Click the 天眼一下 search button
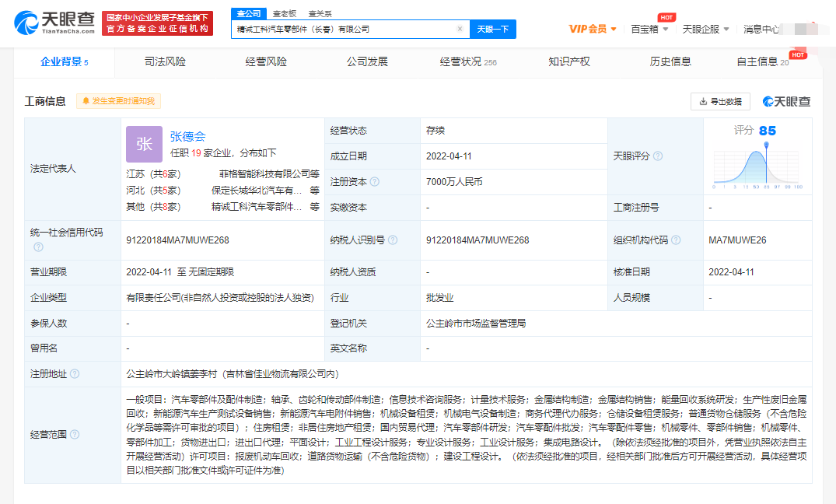The image size is (836, 504). [492, 29]
